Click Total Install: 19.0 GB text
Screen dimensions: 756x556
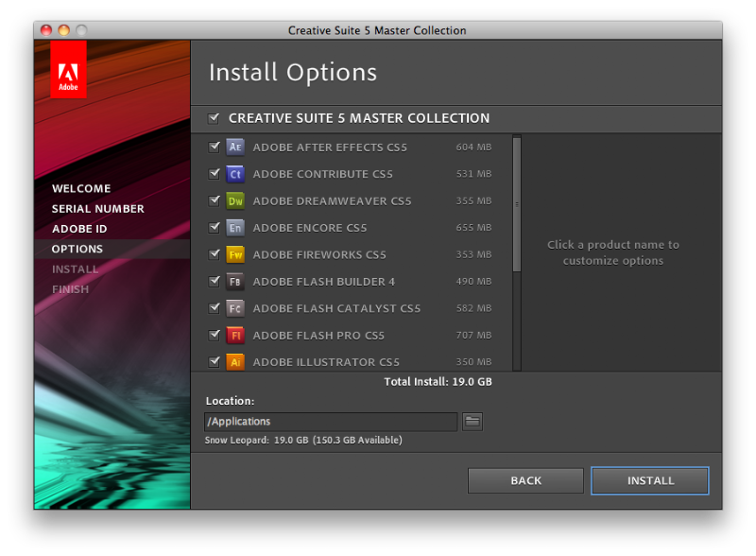(438, 382)
